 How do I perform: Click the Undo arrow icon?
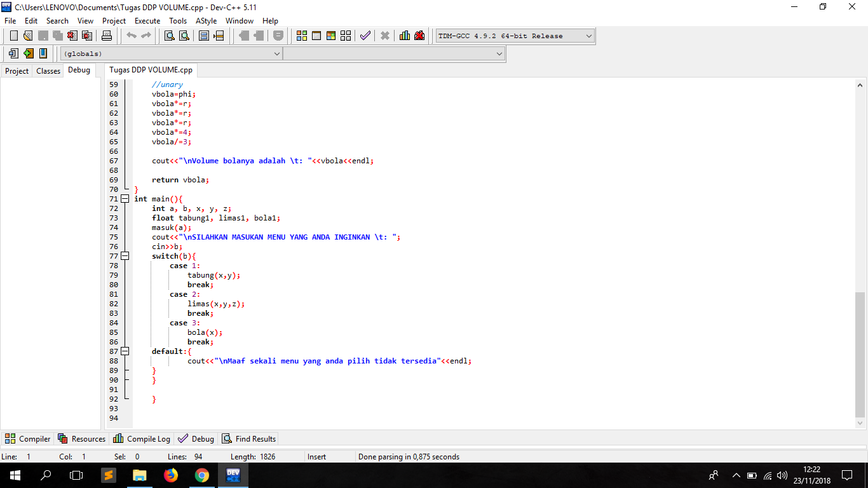coord(130,36)
